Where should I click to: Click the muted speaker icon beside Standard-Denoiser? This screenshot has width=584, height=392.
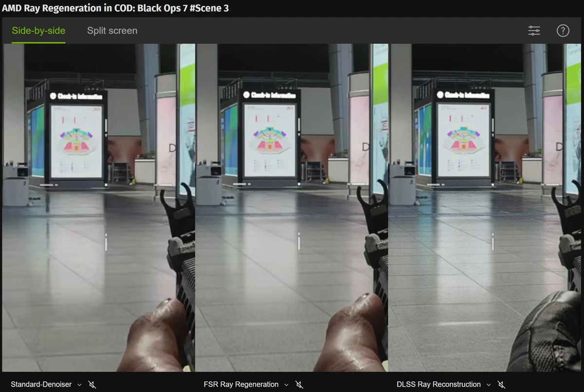coord(92,384)
